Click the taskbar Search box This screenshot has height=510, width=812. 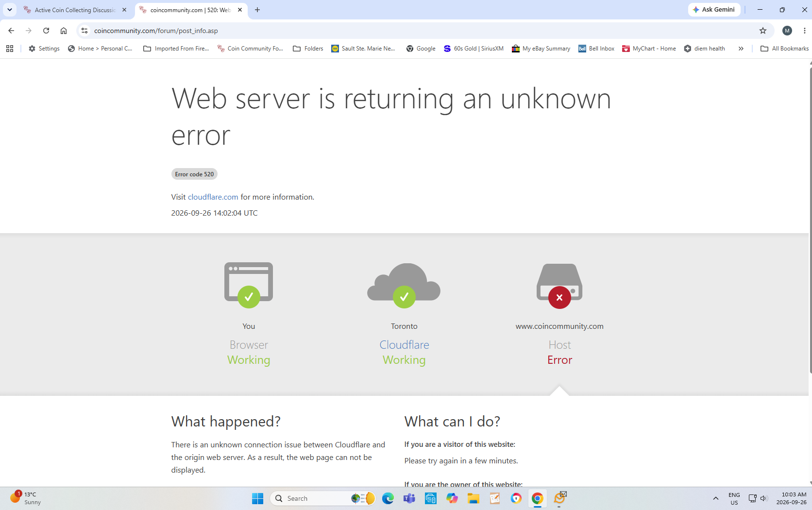(x=323, y=498)
